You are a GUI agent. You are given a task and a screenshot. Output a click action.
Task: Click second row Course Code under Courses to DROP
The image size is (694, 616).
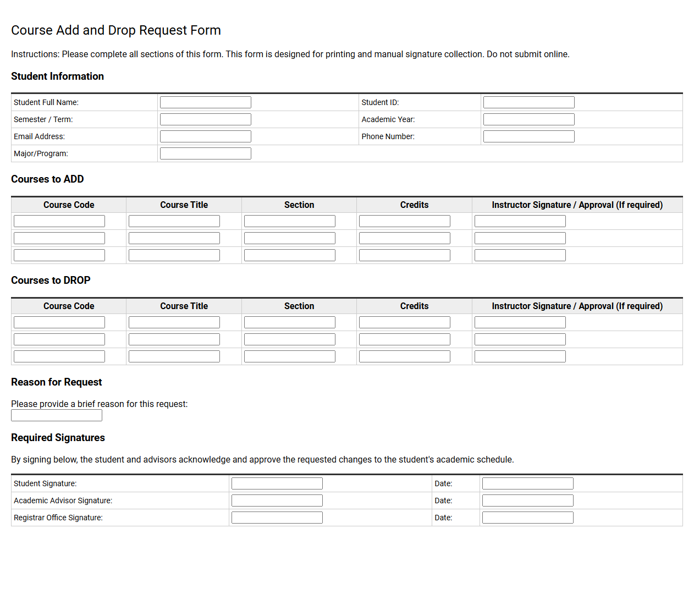pos(59,339)
